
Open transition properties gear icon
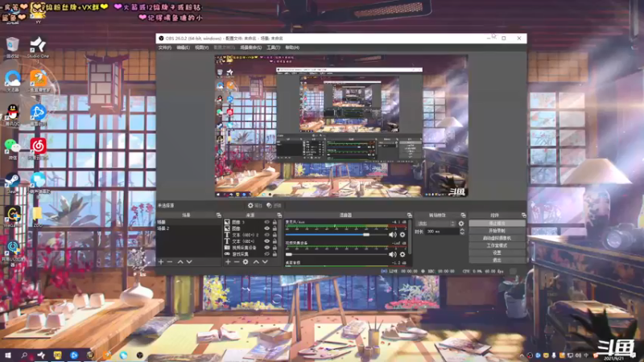[x=461, y=224]
